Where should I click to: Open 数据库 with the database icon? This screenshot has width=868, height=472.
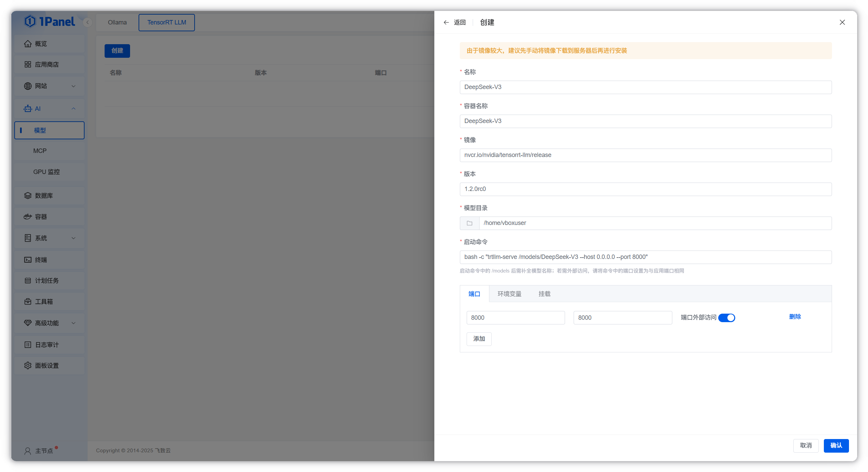(x=28, y=196)
